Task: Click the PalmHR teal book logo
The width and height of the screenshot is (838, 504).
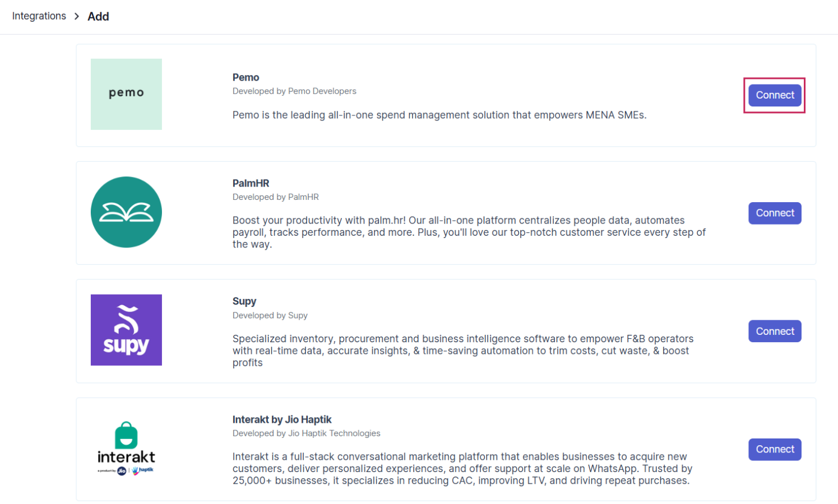Action: point(126,212)
